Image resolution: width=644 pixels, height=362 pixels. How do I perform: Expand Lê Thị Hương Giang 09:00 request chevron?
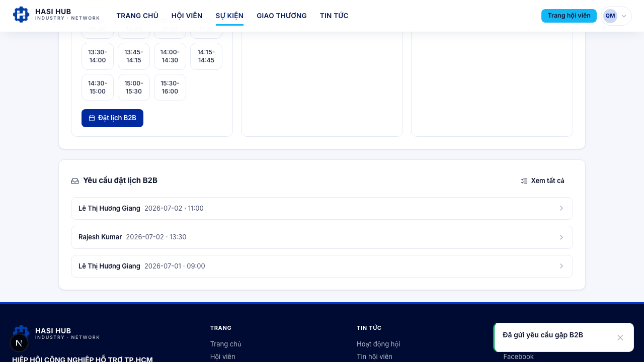[561, 266]
